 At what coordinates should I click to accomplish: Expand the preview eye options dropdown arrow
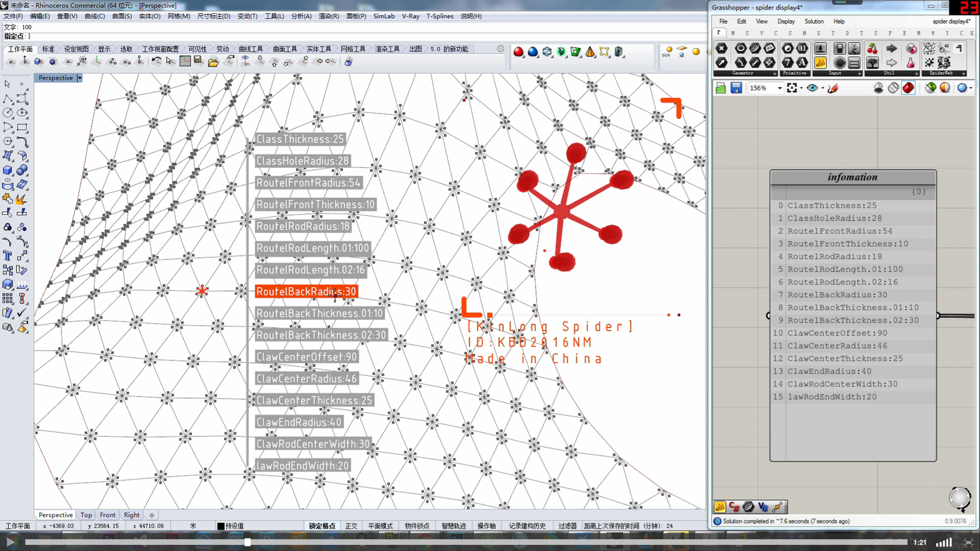822,88
